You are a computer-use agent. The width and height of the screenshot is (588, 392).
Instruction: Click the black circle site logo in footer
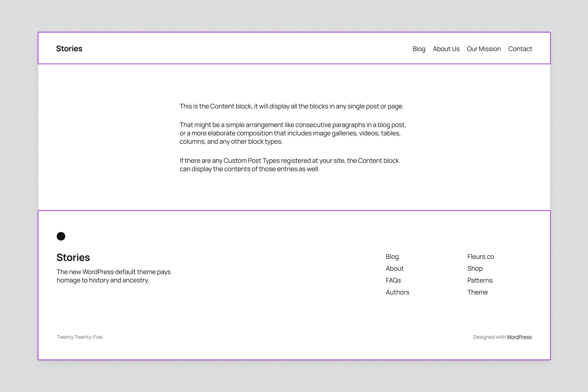(61, 236)
